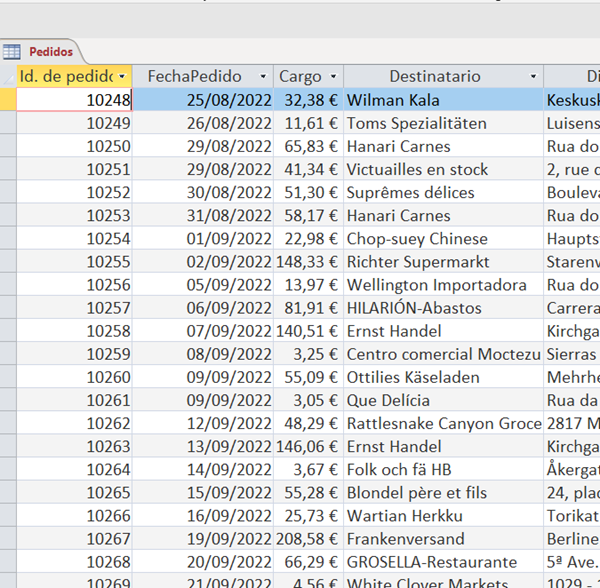Viewport: 600px width, 588px height.
Task: Select the 208,58 € cargo cell
Action: point(308,539)
